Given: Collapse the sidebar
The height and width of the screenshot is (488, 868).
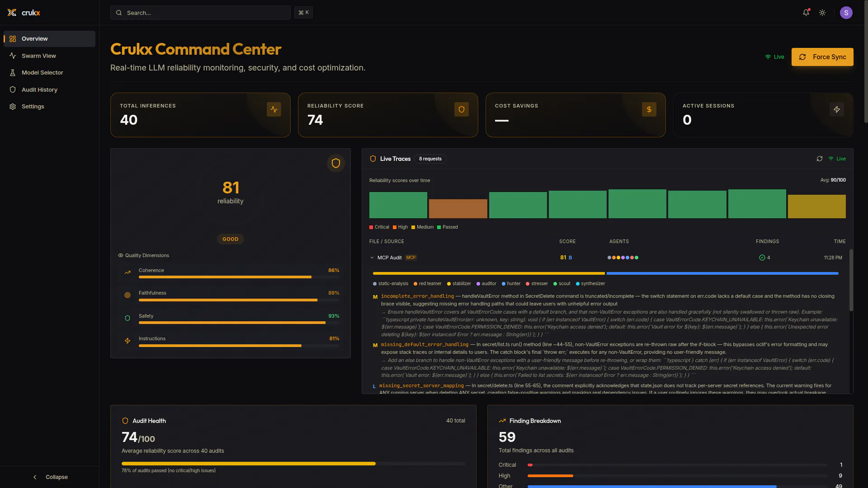Looking at the screenshot, I should [x=50, y=477].
